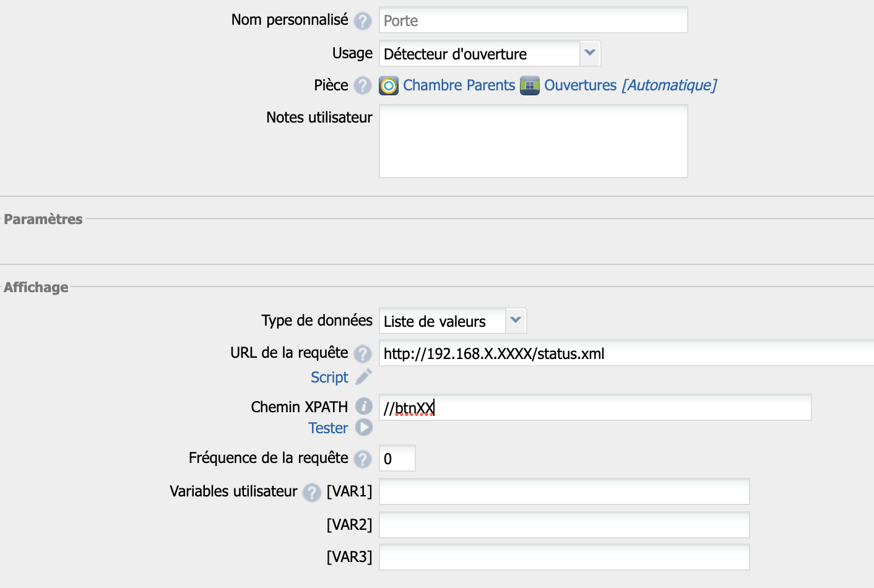
Task: Click the Notes utilisateur label
Action: coord(319,117)
